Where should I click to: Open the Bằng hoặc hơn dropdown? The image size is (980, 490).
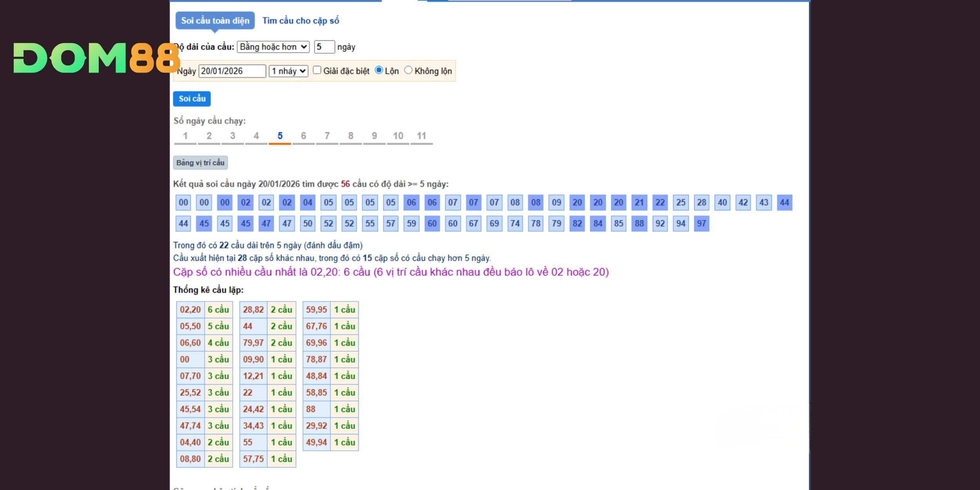coord(273,47)
